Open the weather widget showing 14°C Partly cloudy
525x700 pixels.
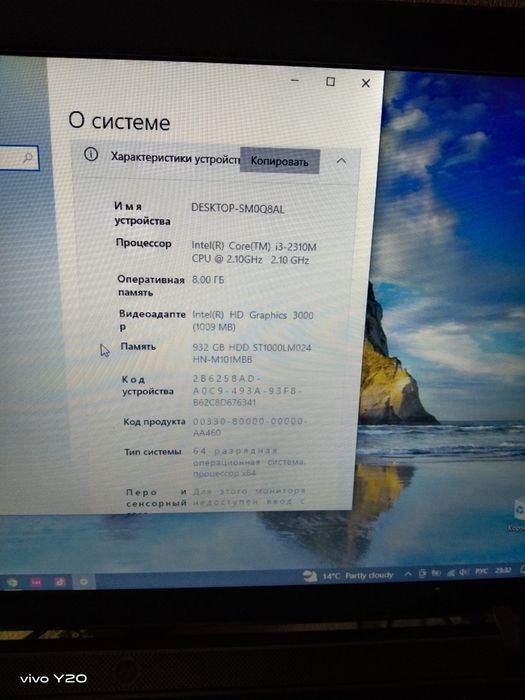(348, 575)
